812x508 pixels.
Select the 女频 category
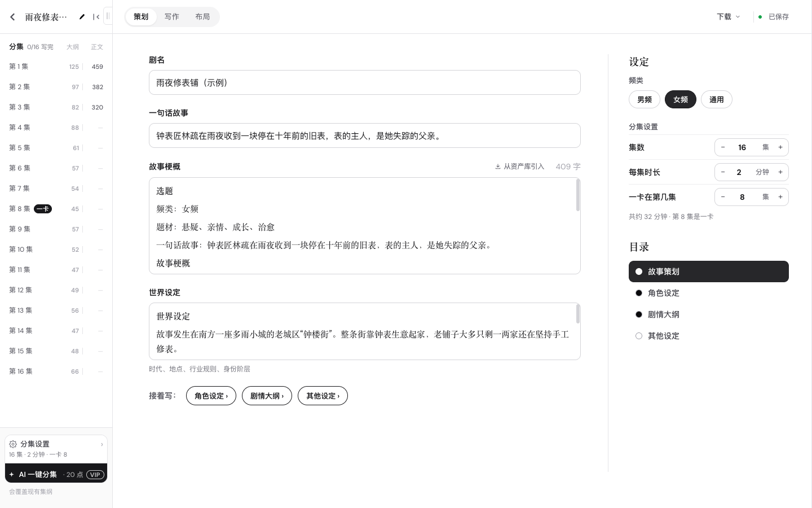[x=681, y=99]
